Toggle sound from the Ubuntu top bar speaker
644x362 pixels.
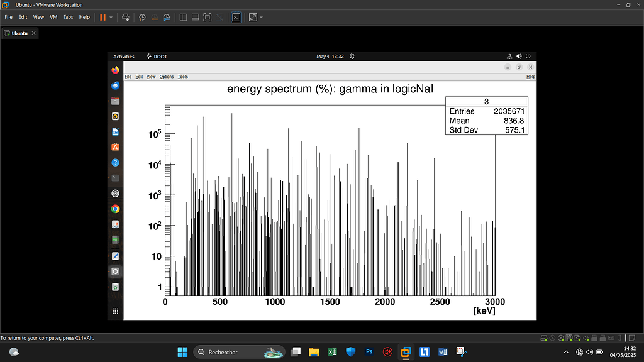point(518,56)
